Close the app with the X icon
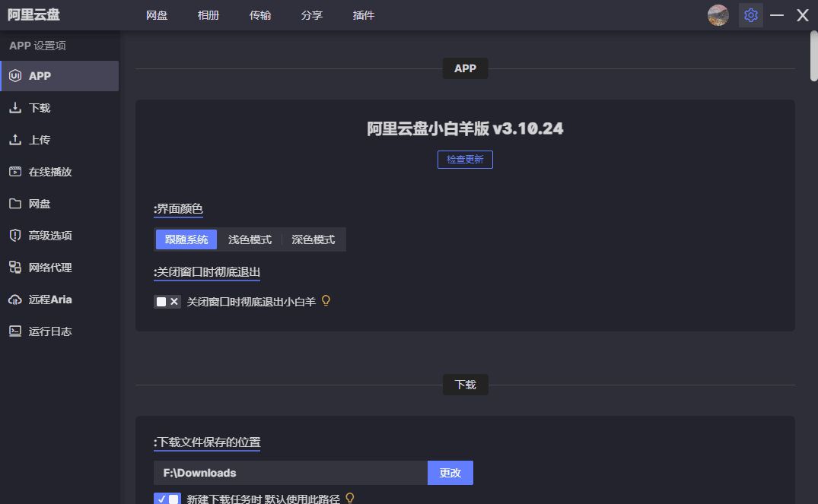 click(802, 15)
